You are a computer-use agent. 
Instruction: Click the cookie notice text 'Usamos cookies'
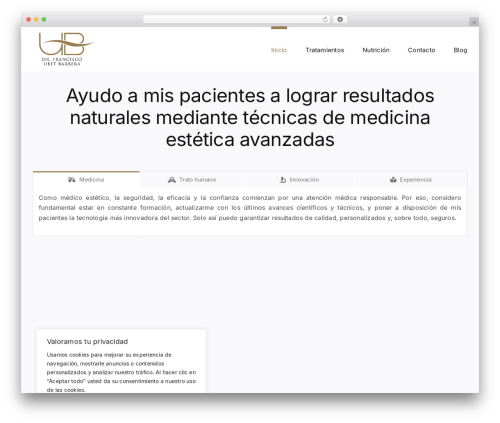pyautogui.click(x=121, y=372)
